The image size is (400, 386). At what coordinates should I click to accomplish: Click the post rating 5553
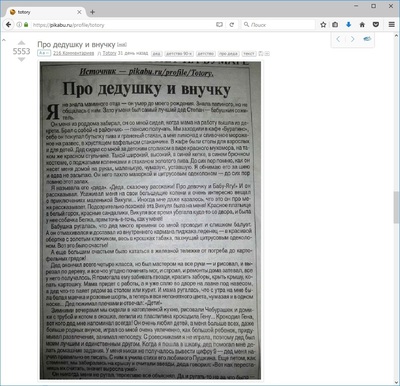pyautogui.click(x=21, y=51)
